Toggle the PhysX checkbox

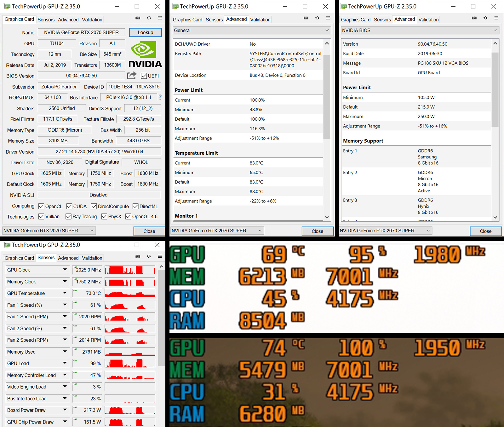(x=104, y=217)
